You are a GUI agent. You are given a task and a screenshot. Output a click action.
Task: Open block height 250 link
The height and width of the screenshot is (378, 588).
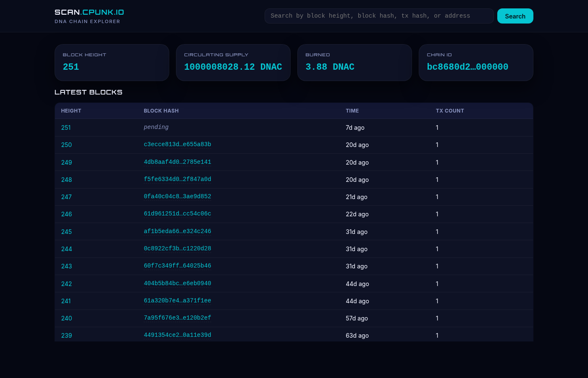point(66,145)
